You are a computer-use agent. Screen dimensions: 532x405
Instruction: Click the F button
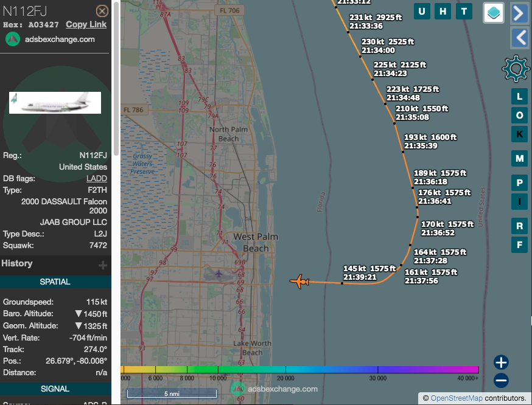click(519, 244)
